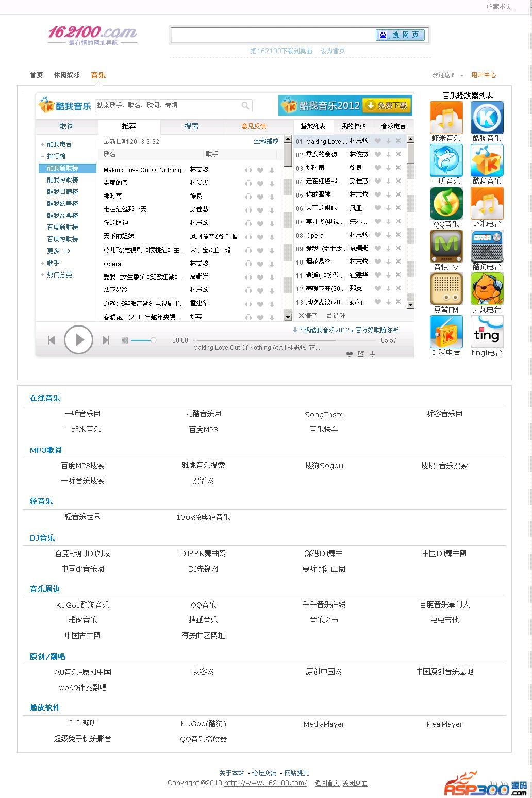
Task: Favorite playlist track 02 零度的亲吻 with heart icon
Action: click(x=378, y=154)
